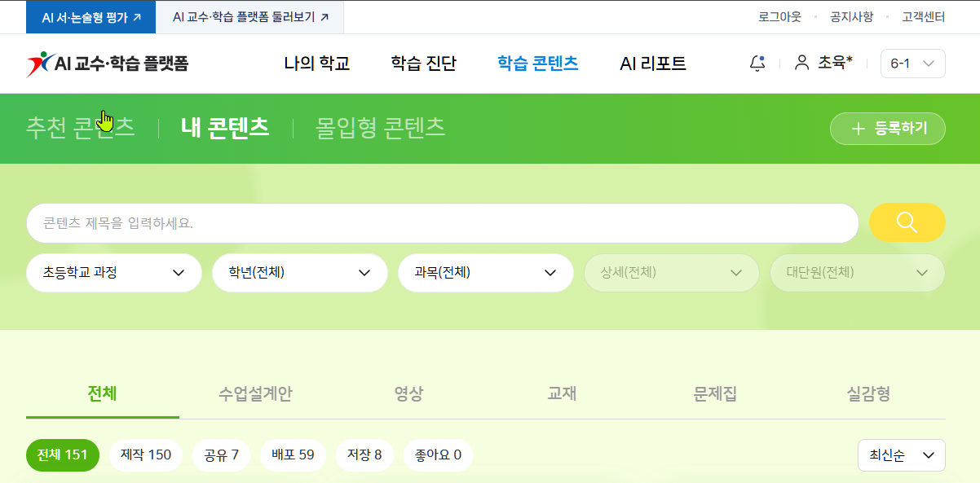Open the AI 리포트 menu
This screenshot has height=483, width=980.
(x=653, y=64)
